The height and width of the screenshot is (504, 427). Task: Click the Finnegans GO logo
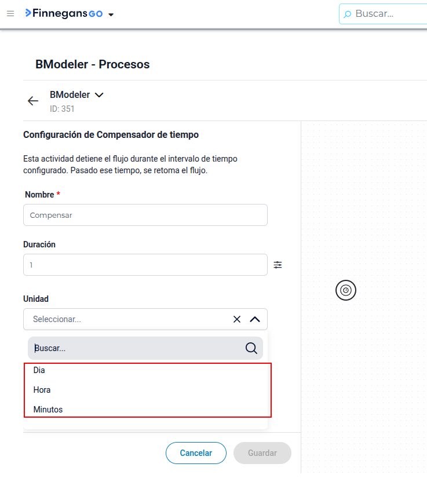point(64,13)
